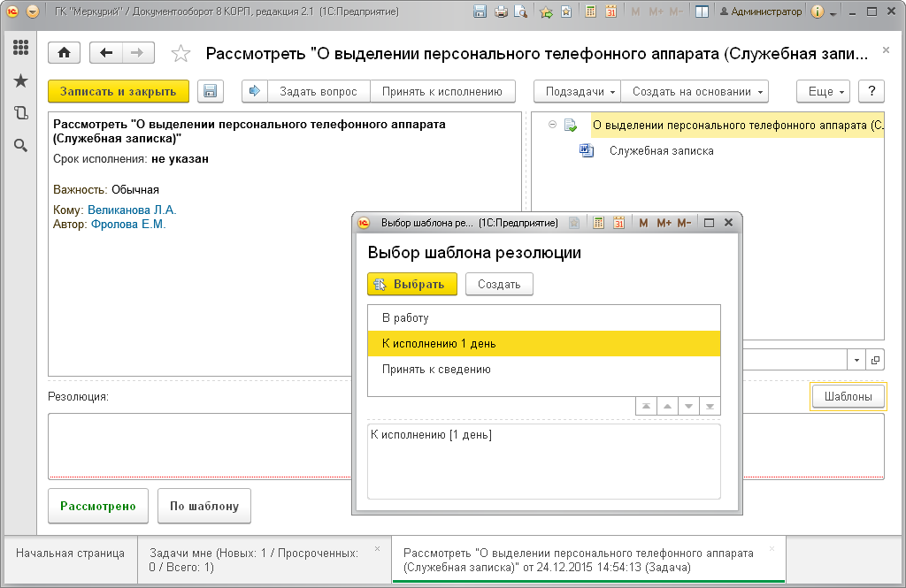Move the template to the bottom of the list
Screen dimensions: 906x588
(x=710, y=407)
